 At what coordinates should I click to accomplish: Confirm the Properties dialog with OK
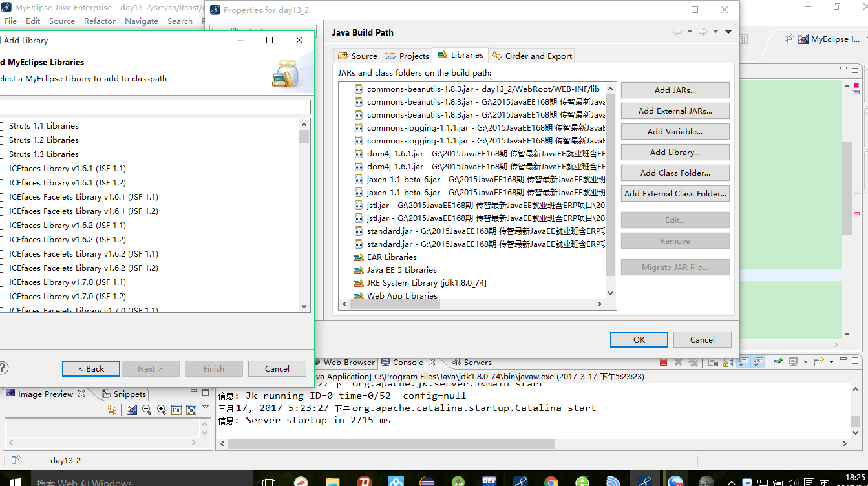(x=639, y=339)
